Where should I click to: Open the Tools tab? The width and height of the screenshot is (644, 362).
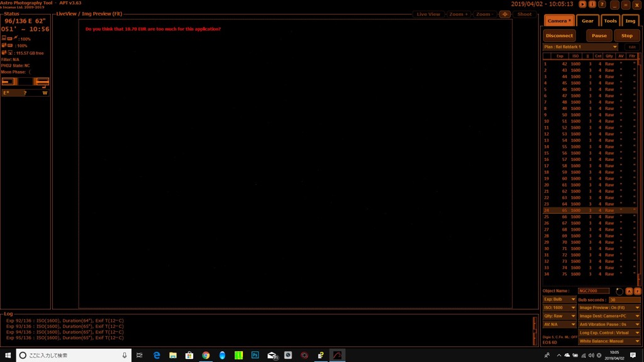coord(610,21)
